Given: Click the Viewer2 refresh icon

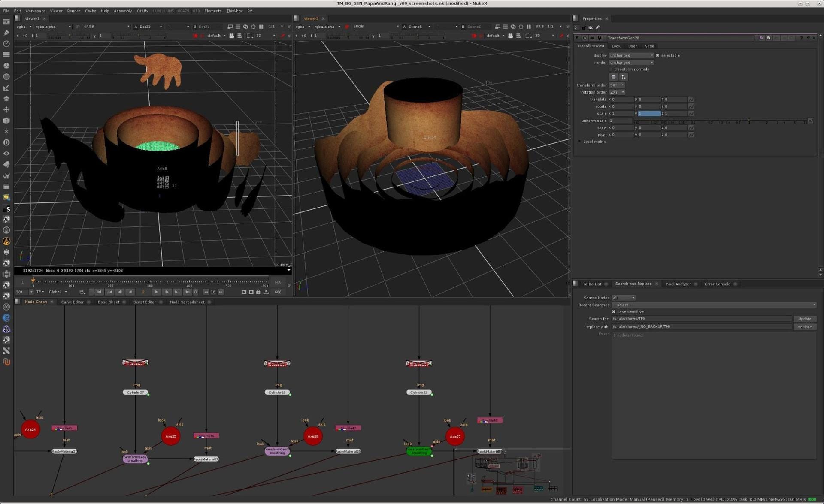Looking at the screenshot, I should pyautogui.click(x=513, y=27).
